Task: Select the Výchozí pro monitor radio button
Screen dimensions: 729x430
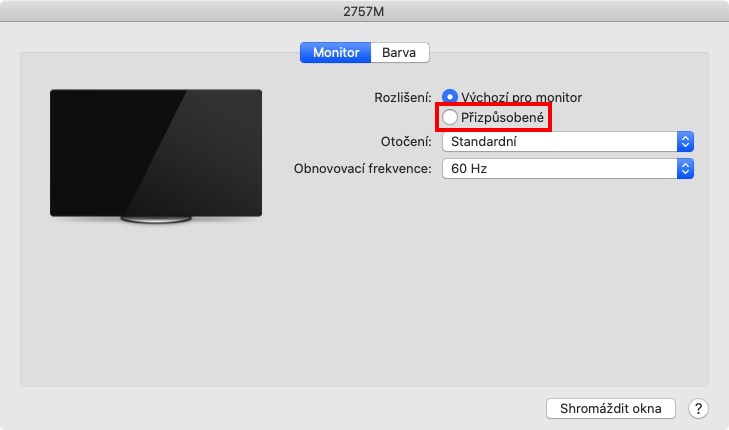Action: point(450,97)
